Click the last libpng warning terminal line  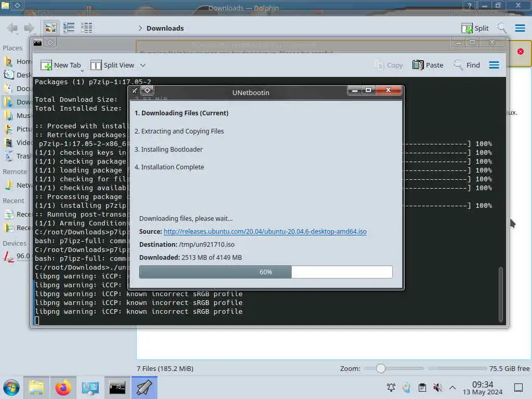(139, 312)
